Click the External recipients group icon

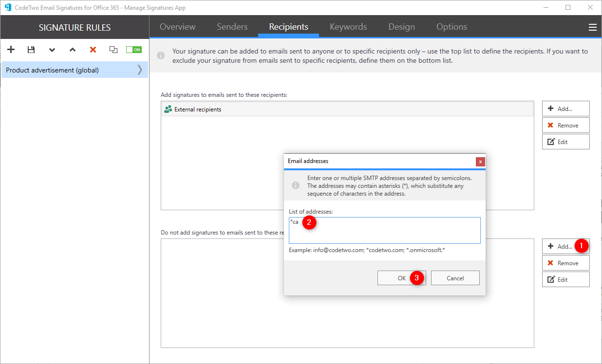tap(167, 109)
